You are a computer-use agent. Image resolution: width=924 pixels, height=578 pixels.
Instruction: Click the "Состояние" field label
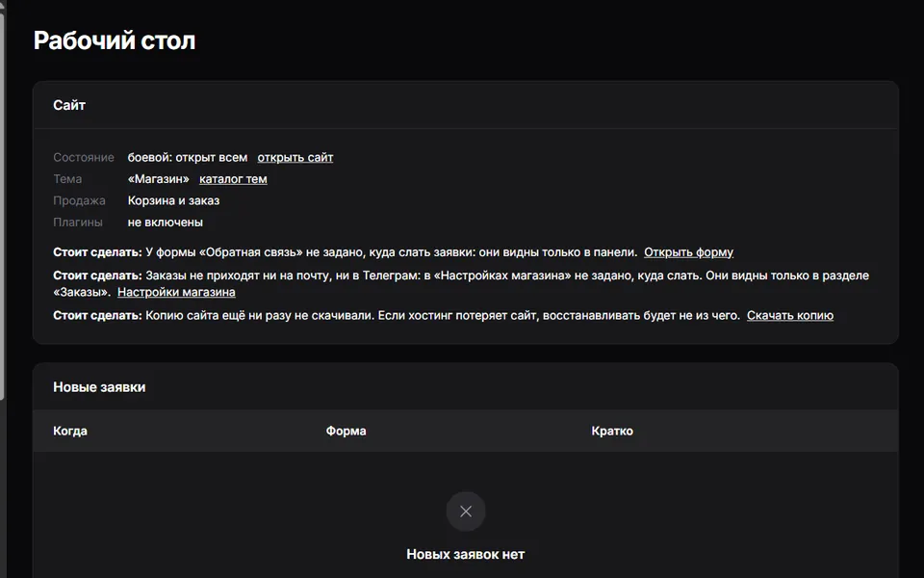84,157
